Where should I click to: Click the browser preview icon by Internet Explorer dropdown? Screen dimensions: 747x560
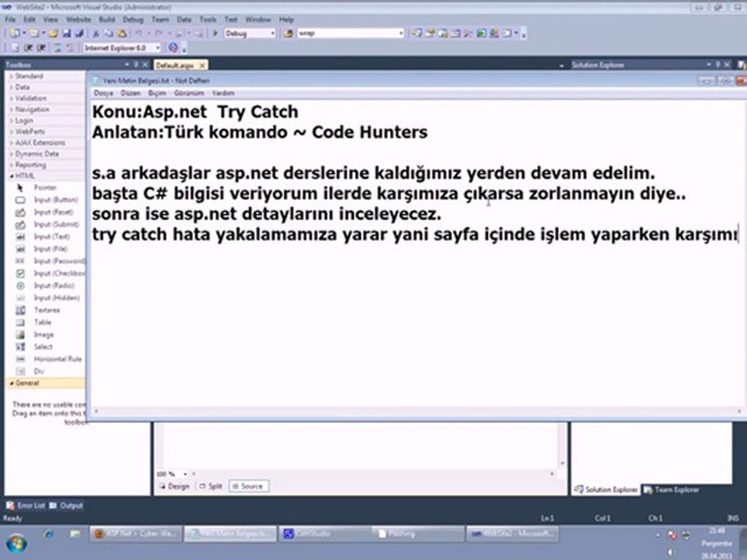tap(173, 47)
